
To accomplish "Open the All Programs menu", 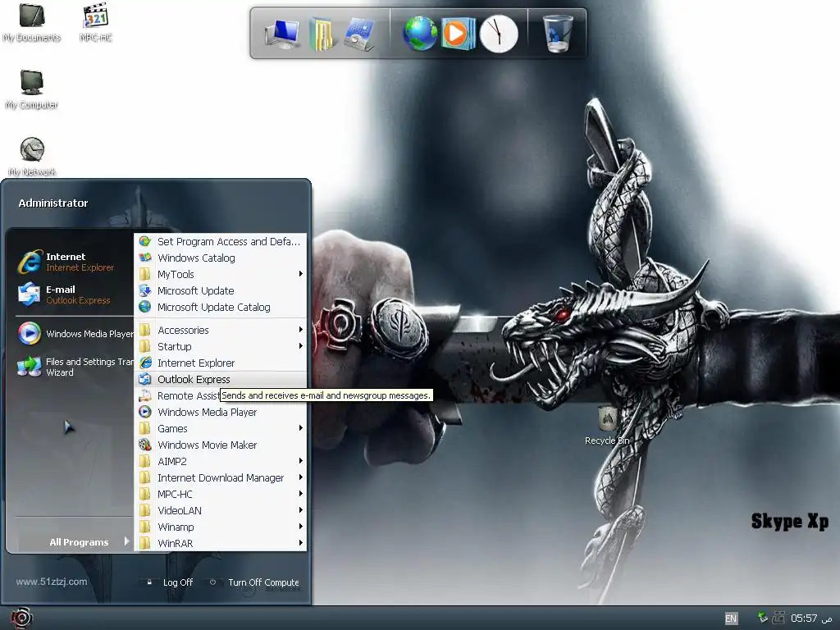I will (79, 542).
